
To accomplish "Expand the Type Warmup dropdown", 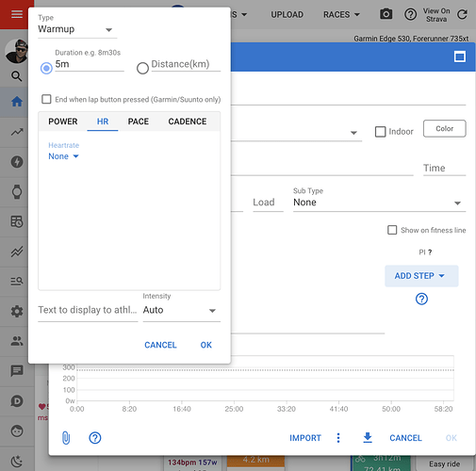I will point(77,29).
